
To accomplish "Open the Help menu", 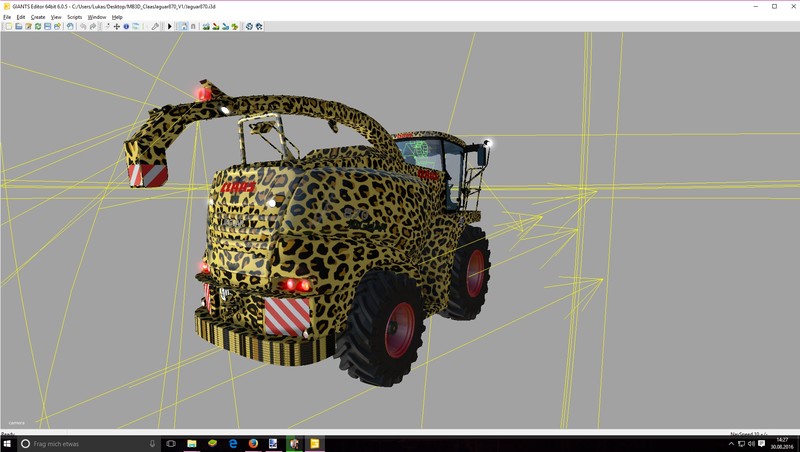I will (x=117, y=17).
